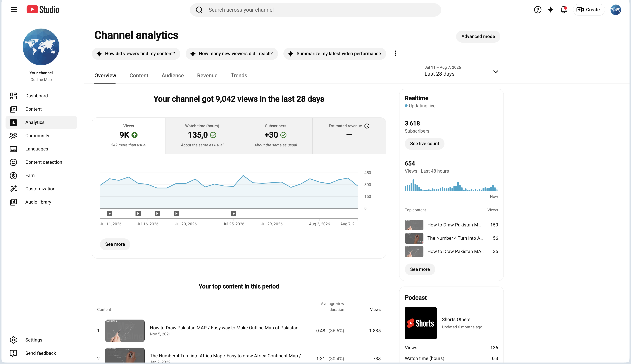Click the check icon beside Watch time 135,0
This screenshot has width=631, height=364.
pos(213,135)
